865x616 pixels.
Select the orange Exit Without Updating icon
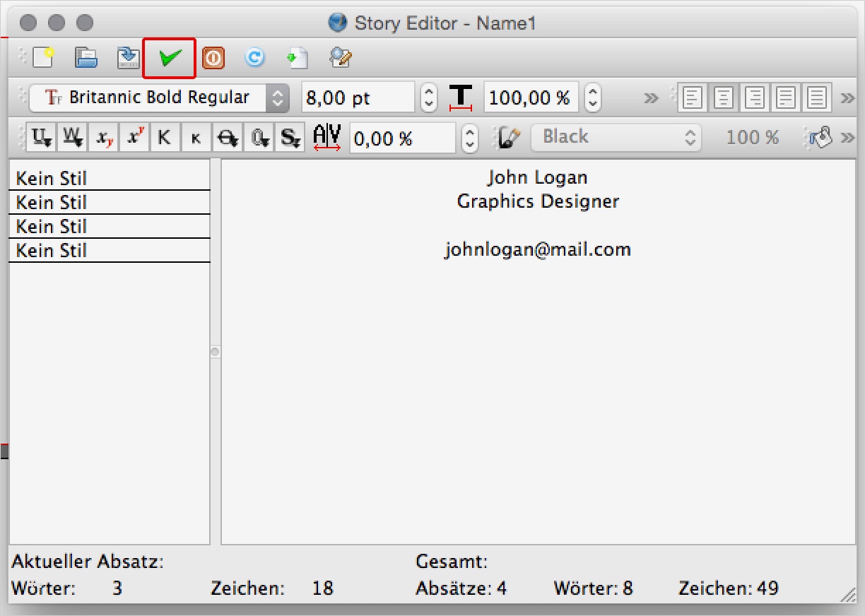pos(213,58)
